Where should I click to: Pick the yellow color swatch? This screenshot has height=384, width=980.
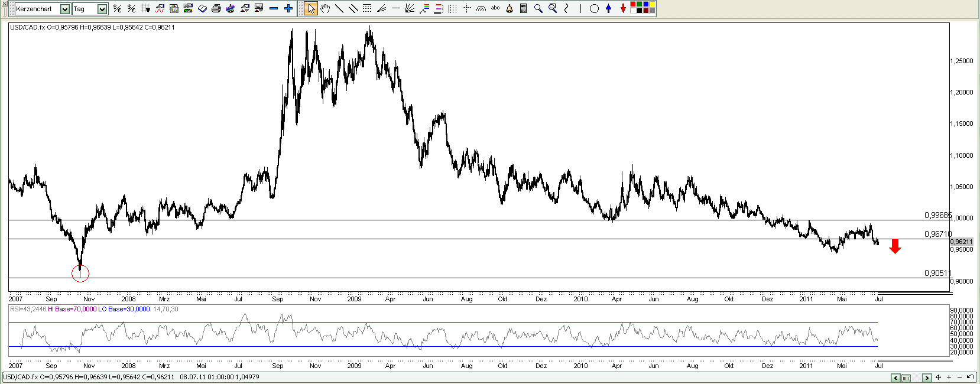[653, 5]
